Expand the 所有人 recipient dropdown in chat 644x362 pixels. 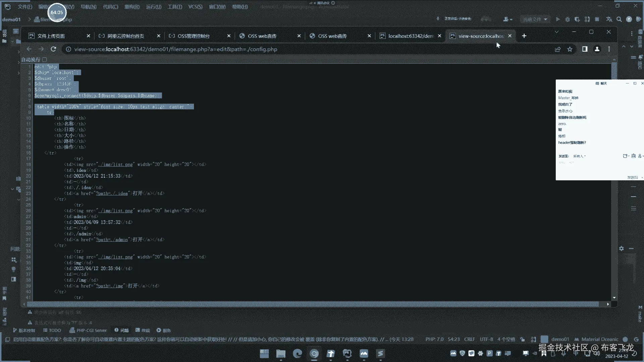[x=579, y=156]
